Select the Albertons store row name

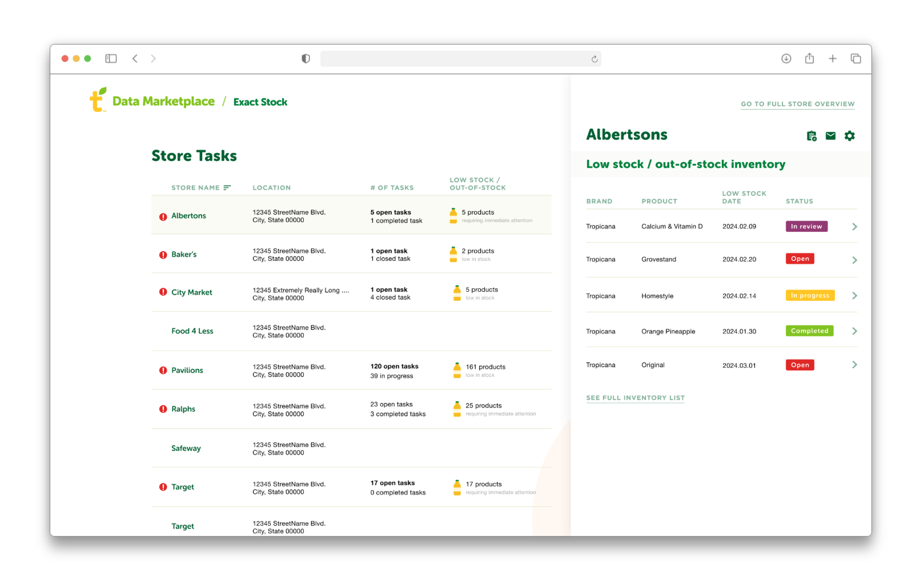pyautogui.click(x=188, y=216)
